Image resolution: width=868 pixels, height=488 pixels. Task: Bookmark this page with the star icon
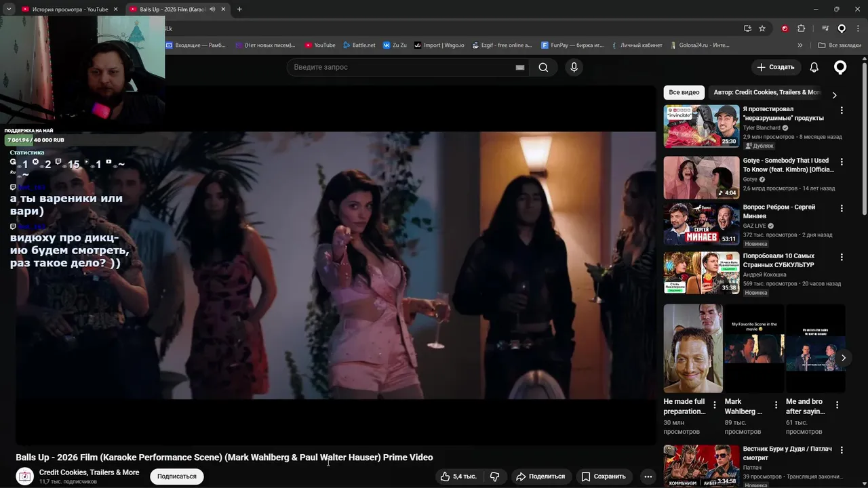[762, 28]
